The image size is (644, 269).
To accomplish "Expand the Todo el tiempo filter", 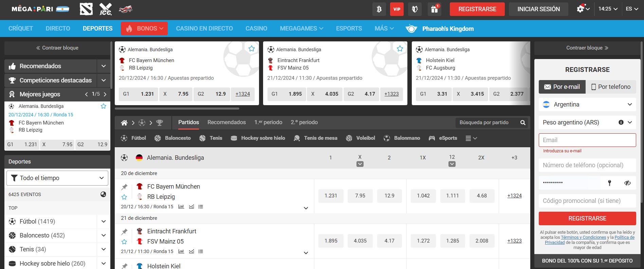I will [x=57, y=178].
